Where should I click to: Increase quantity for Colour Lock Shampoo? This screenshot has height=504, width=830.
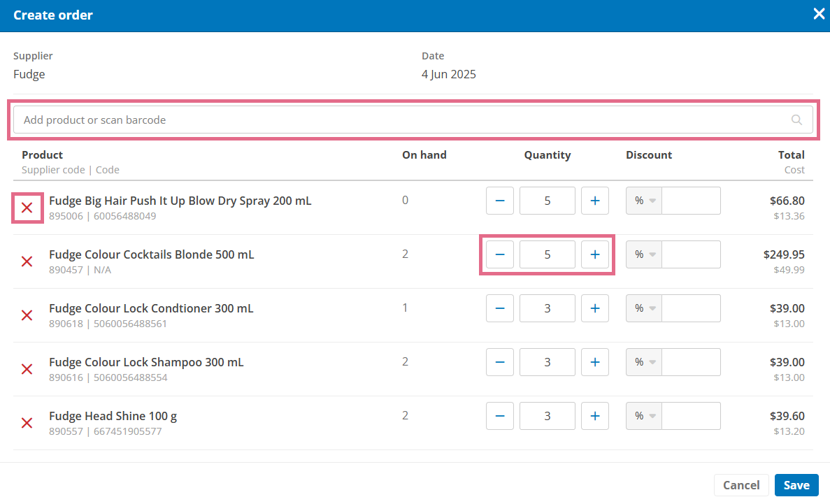point(595,362)
